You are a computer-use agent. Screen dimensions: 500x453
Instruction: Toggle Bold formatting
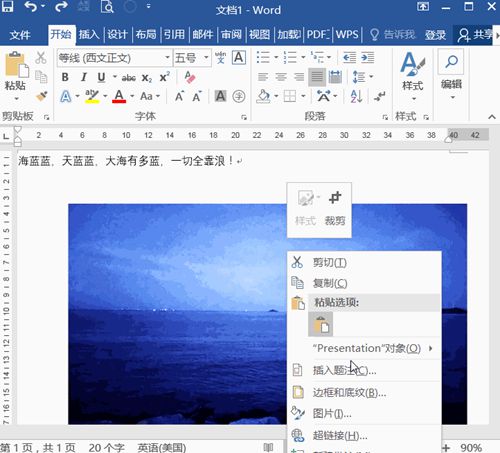tap(65, 77)
